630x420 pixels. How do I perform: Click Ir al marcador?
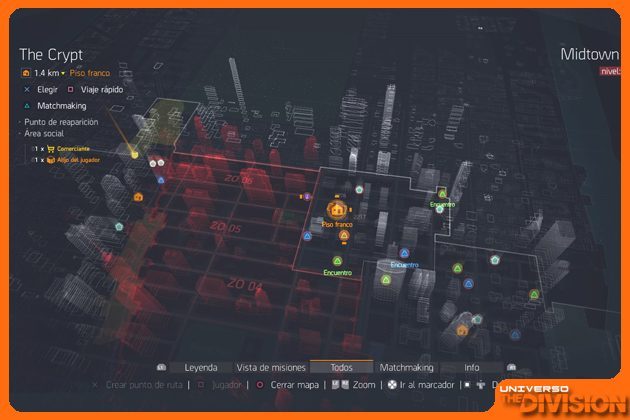[x=427, y=385]
